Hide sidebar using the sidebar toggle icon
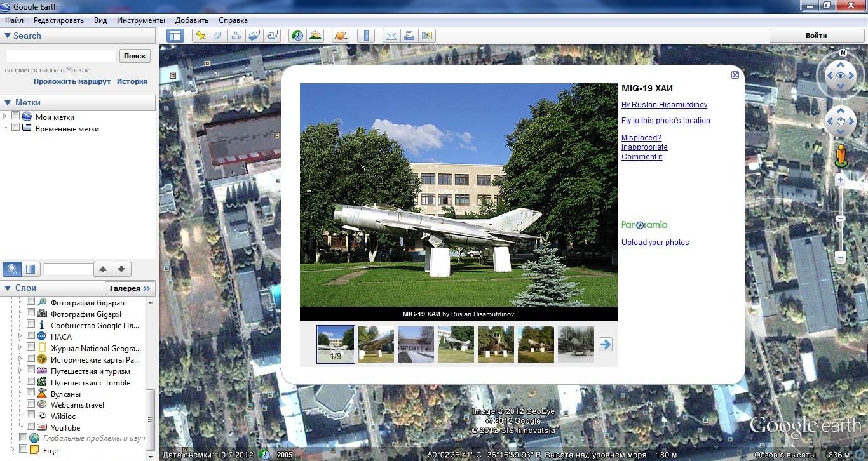Image resolution: width=868 pixels, height=461 pixels. [x=175, y=36]
